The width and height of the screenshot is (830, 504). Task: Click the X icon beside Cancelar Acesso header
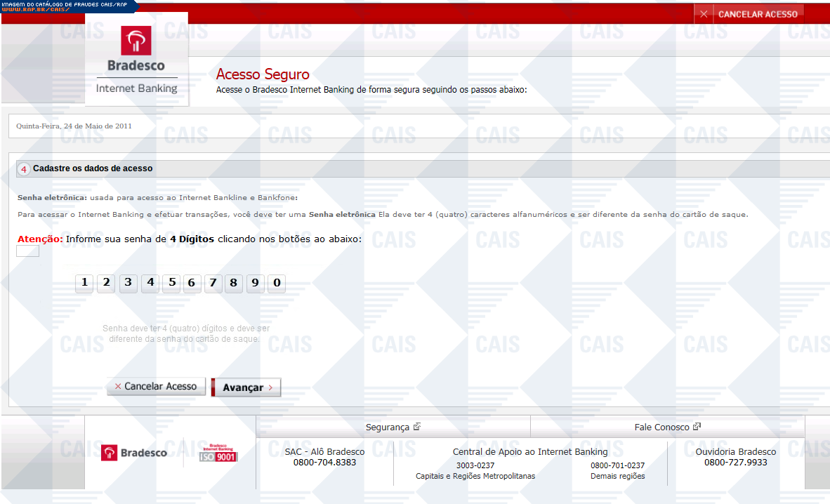[704, 14]
